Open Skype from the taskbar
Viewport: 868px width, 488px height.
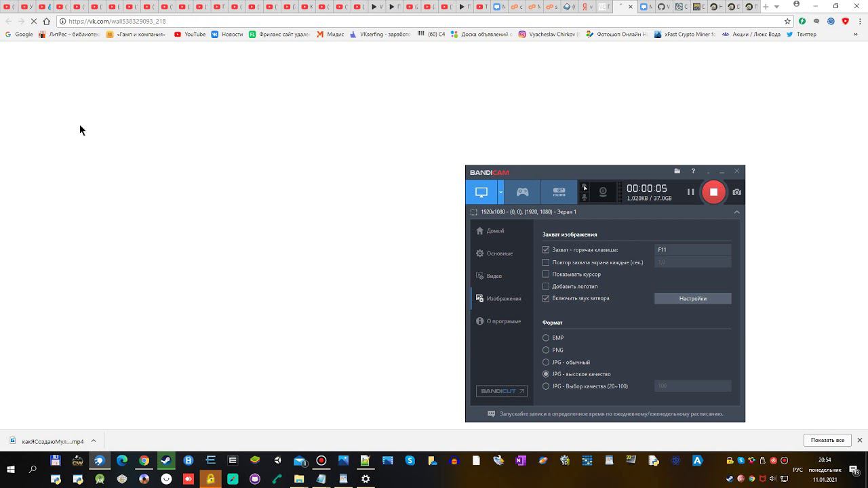[410, 461]
